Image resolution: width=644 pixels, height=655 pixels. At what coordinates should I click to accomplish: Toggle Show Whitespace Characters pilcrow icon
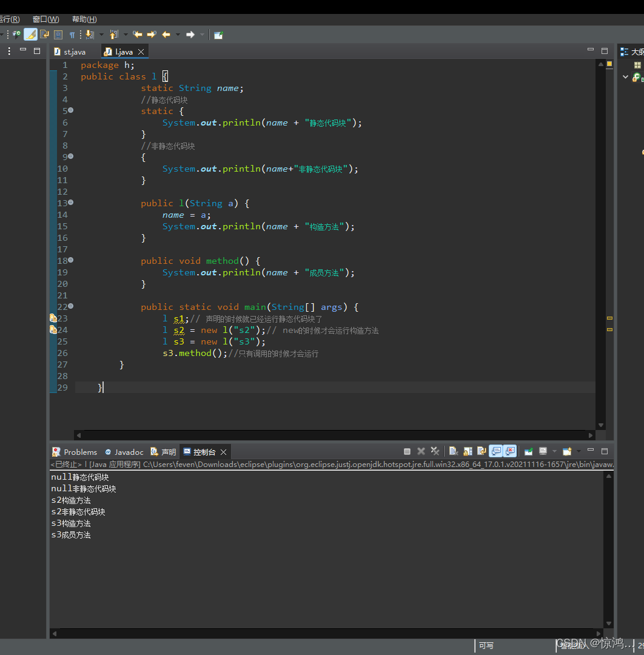point(72,35)
